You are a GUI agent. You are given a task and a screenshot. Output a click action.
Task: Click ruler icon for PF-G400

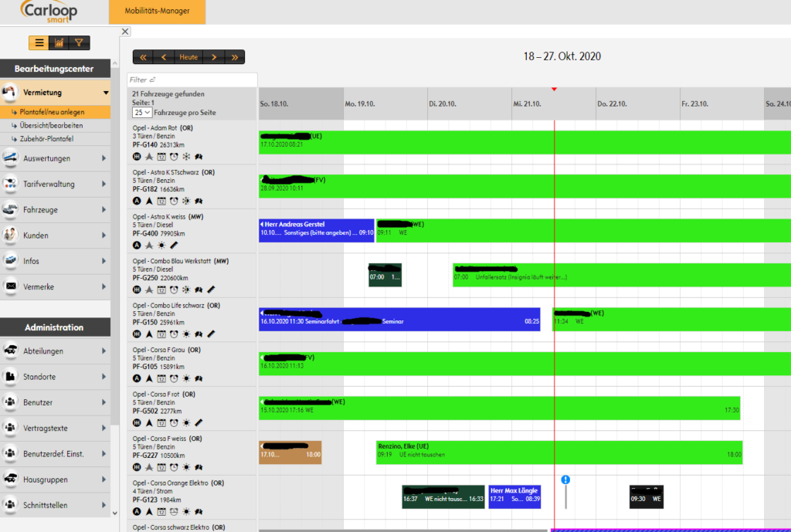174,246
